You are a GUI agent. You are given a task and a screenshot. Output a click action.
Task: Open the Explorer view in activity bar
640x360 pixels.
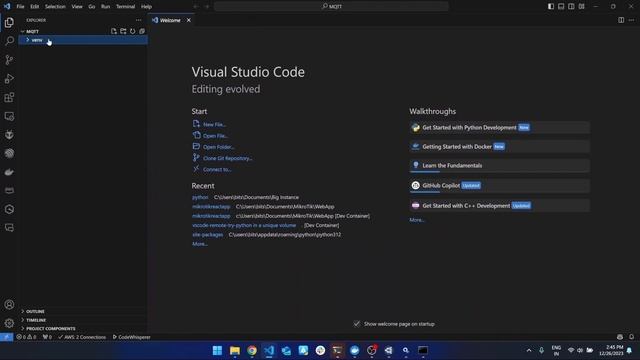click(9, 22)
